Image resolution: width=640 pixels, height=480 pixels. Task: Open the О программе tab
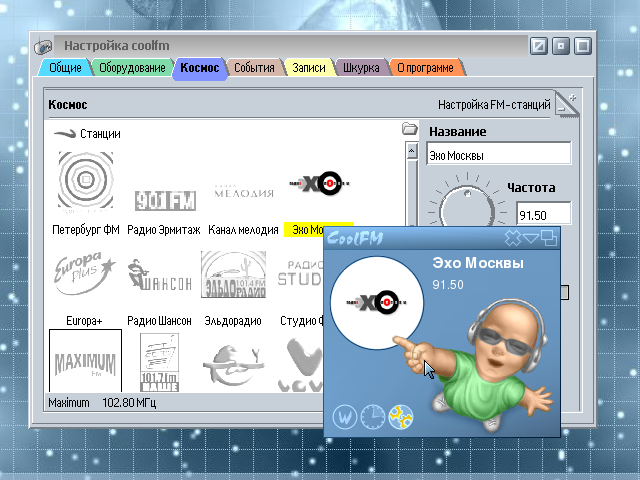[x=425, y=68]
